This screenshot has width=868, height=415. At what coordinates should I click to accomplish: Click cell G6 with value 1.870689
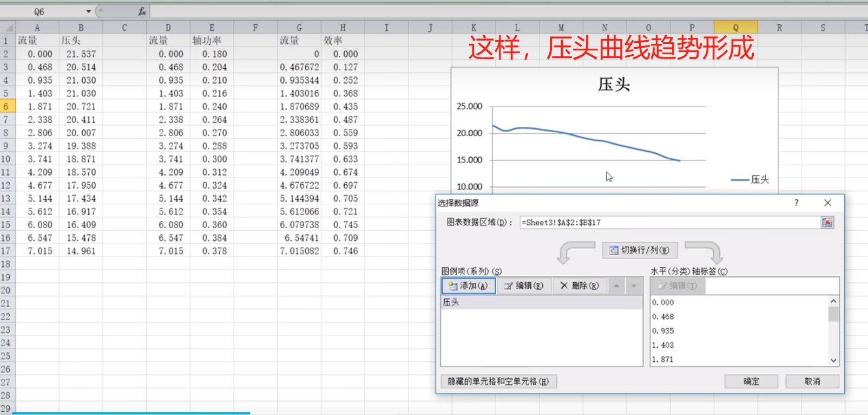[299, 106]
